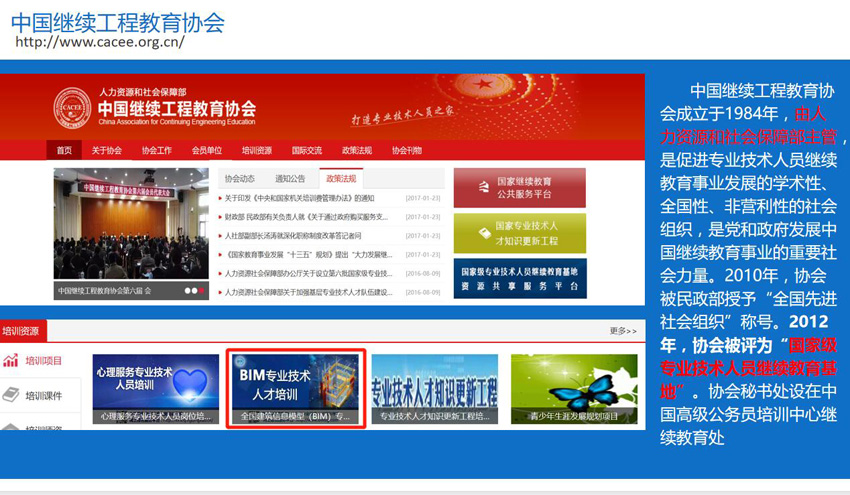Click the 培训课件 pencil icon in sidebar

pyautogui.click(x=11, y=395)
